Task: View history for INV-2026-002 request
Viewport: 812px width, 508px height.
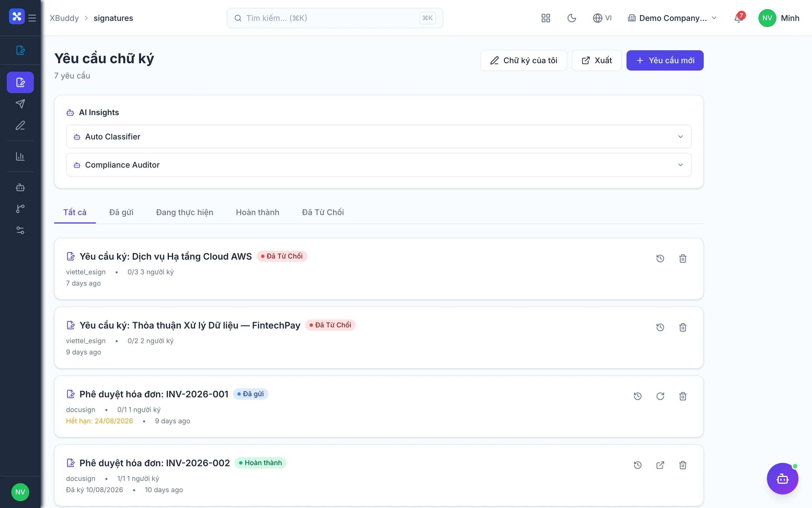Action: [637, 465]
